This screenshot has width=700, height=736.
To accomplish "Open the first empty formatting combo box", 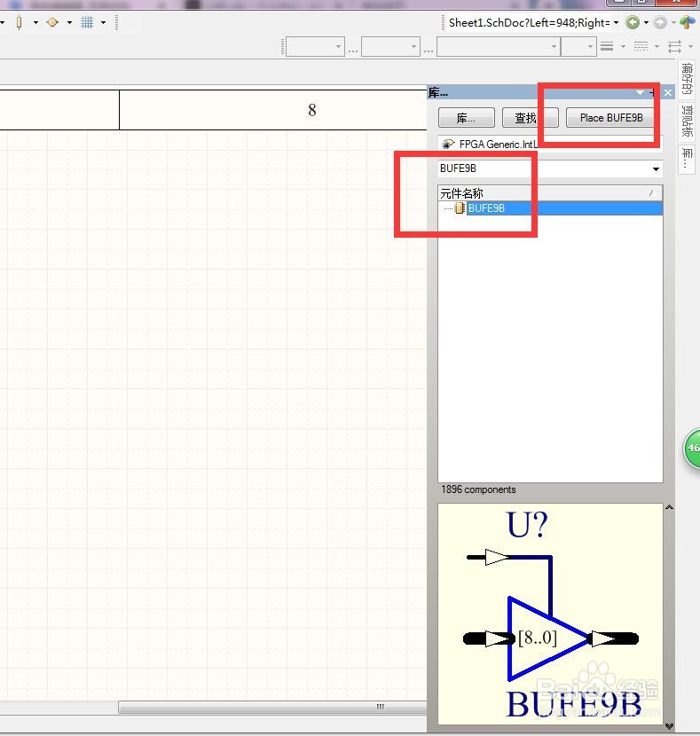I will click(315, 46).
